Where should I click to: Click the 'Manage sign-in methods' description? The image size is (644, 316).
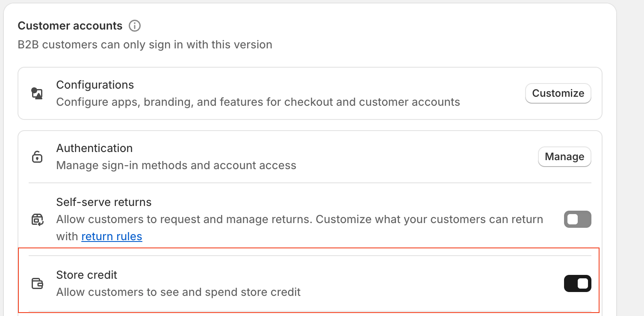pos(176,165)
